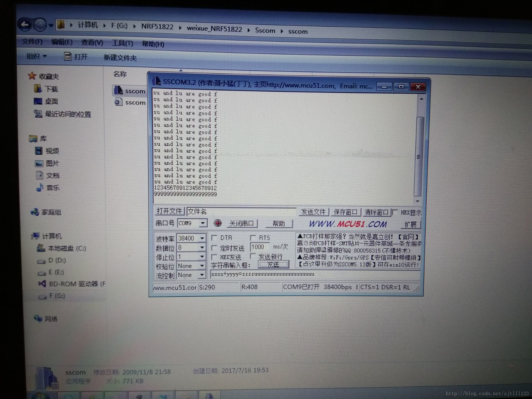This screenshot has width=532, height=399.
Task: Click the Explorer forward arrow button
Action: tap(40, 25)
